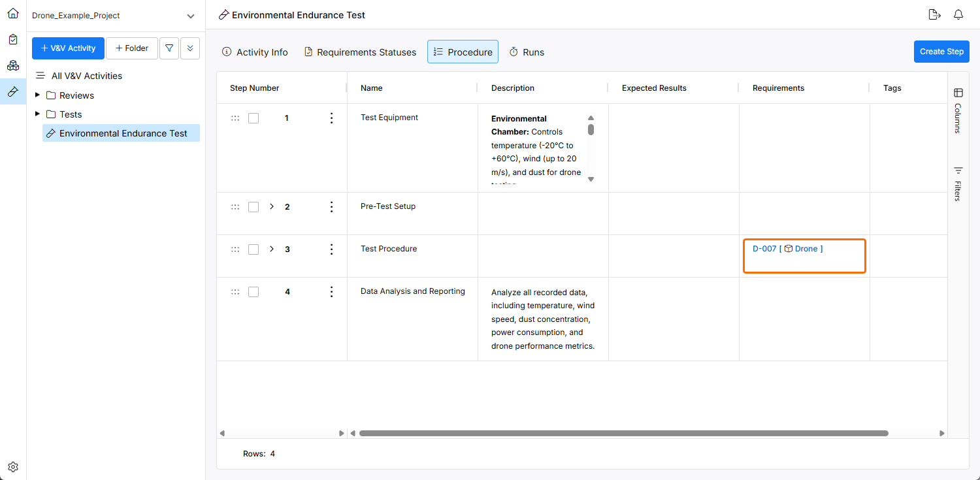Check the box for step 4
The height and width of the screenshot is (480, 980).
[253, 292]
